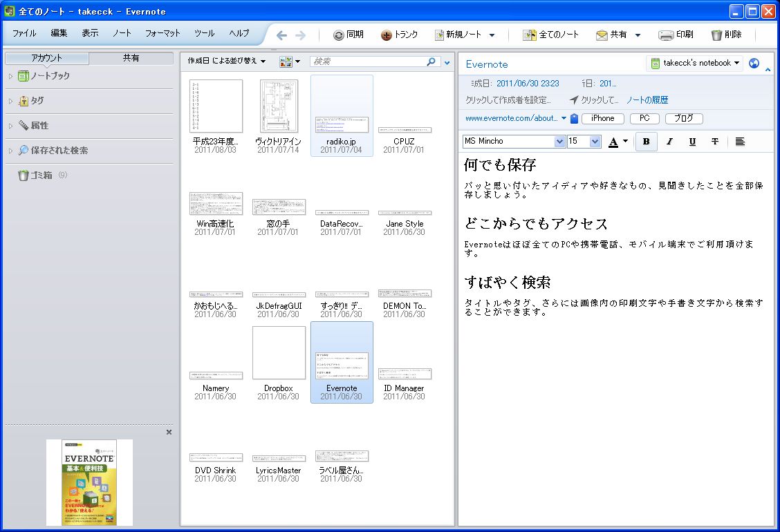The image size is (780, 532).
Task: Open the 編集 menu
Action: (x=59, y=33)
